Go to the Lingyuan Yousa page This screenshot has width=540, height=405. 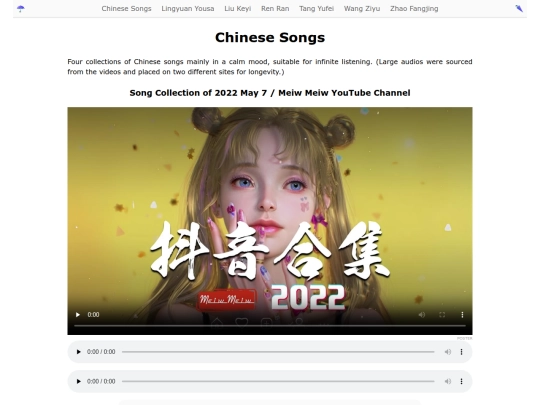coord(188,9)
